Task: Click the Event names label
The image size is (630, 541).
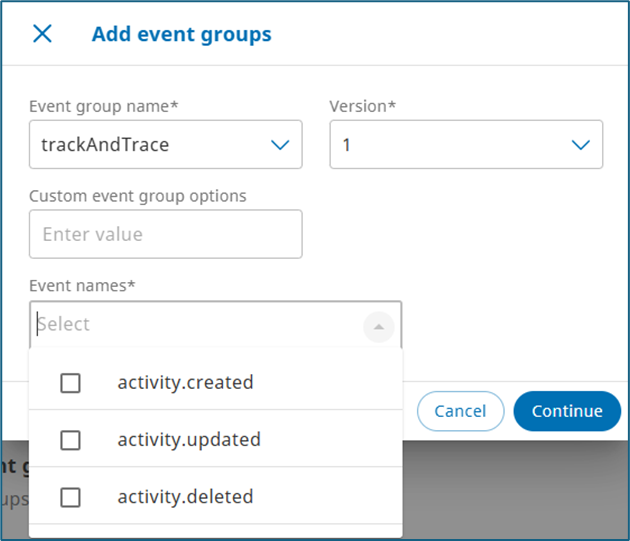Action: pyautogui.click(x=82, y=286)
